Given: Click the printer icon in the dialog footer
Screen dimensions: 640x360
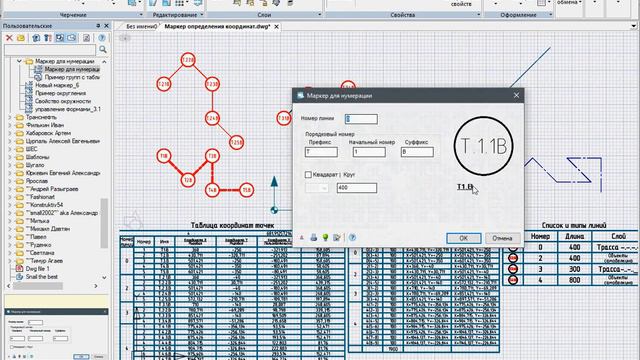Looking at the screenshot, I should pyautogui.click(x=313, y=237).
